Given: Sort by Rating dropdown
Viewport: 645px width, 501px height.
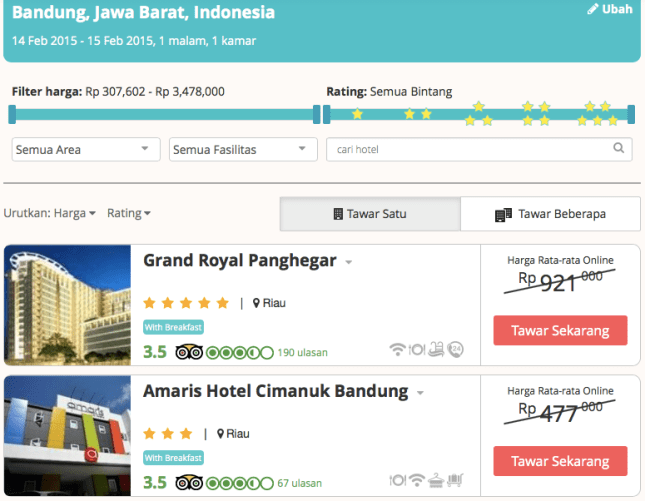Looking at the screenshot, I should pos(129,213).
